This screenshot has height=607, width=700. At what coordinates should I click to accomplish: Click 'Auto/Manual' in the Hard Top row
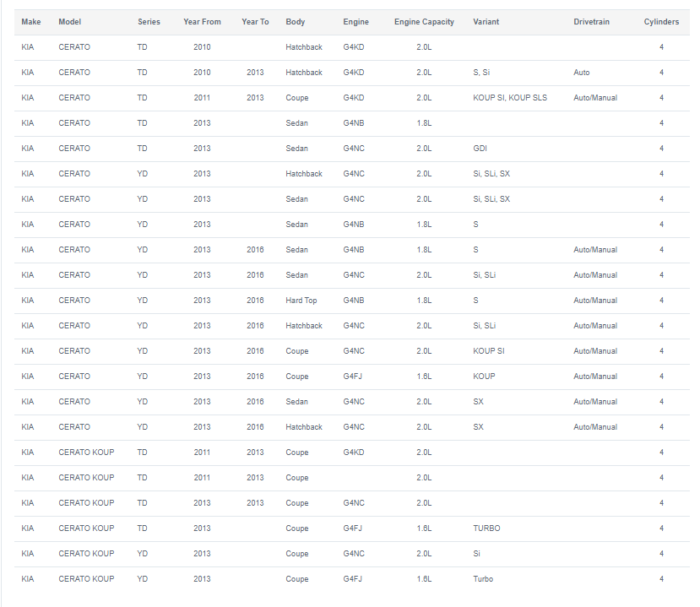click(595, 300)
